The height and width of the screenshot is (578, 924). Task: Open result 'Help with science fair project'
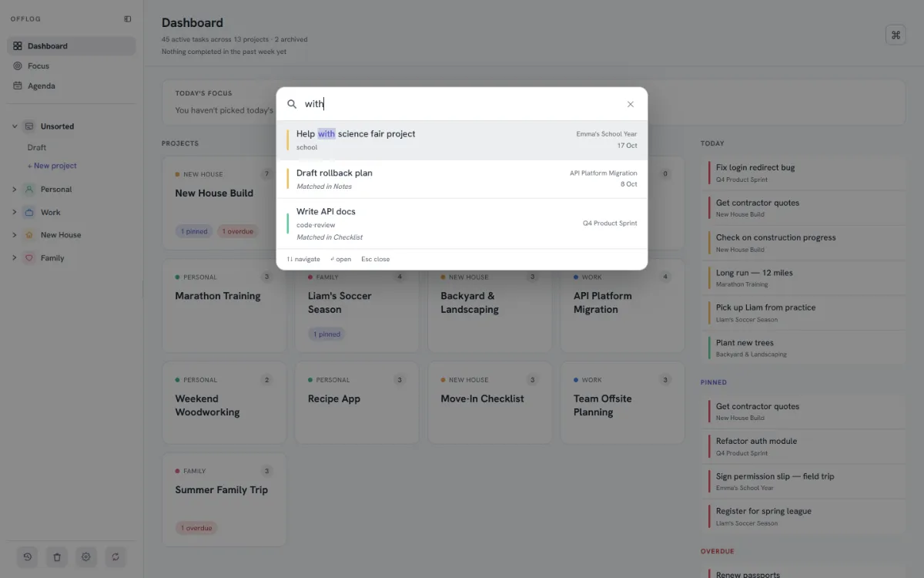(x=462, y=140)
